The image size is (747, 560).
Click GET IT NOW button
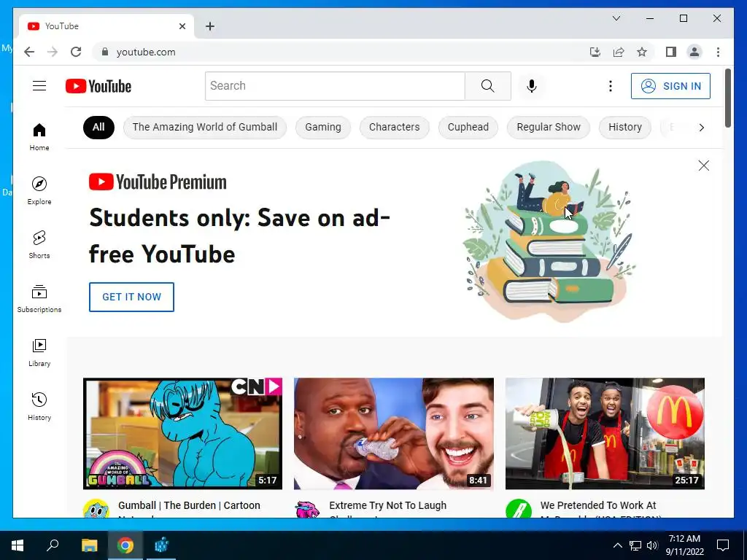click(131, 297)
